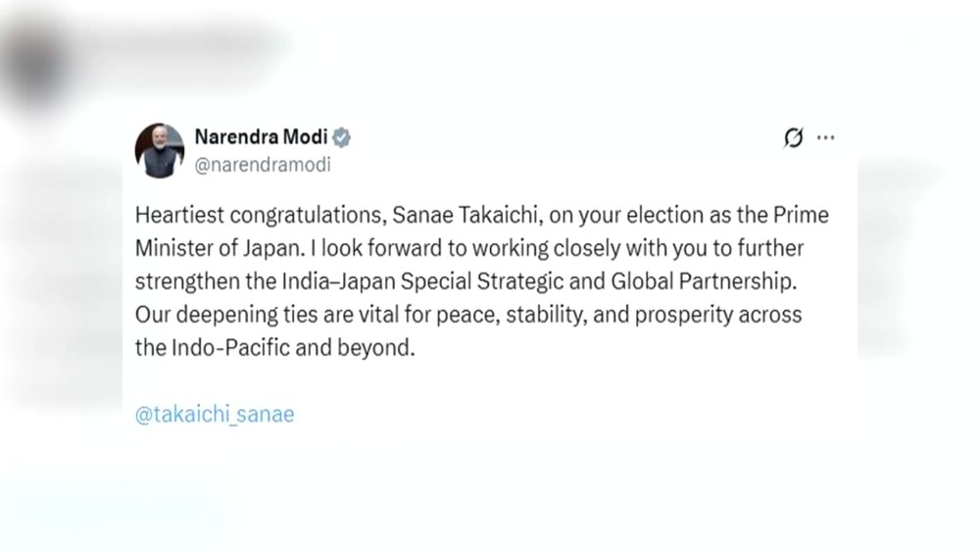
Task: Open the three-dot more options menu
Action: (825, 138)
